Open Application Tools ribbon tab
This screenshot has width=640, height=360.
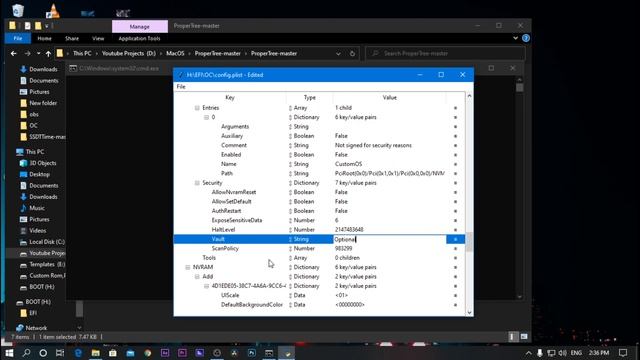click(x=139, y=38)
